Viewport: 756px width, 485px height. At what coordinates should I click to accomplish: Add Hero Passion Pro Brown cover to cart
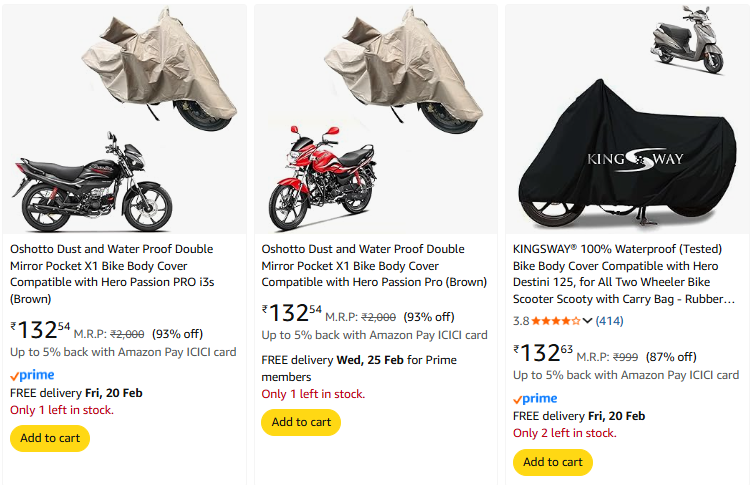[301, 422]
